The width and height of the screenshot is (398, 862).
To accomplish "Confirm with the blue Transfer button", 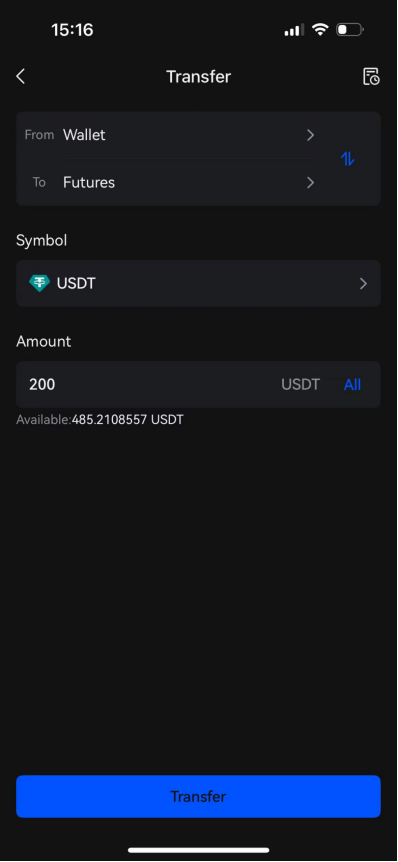I will pyautogui.click(x=198, y=797).
